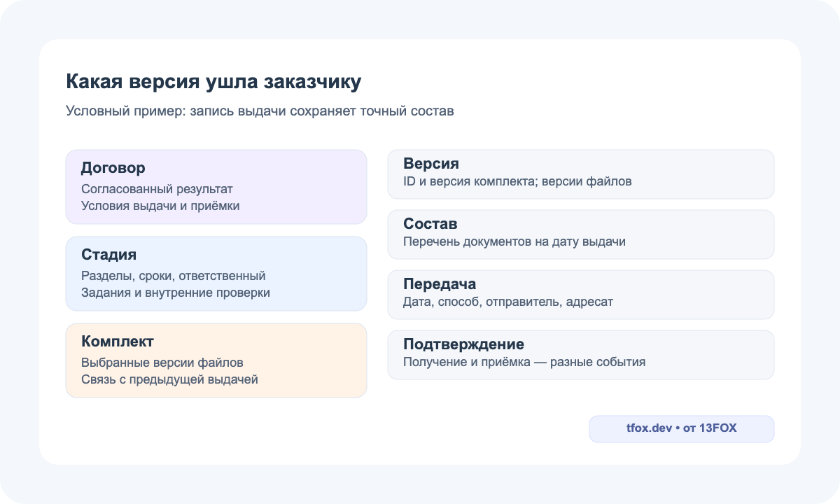Click the line "Перечень документов на дату выдачи"
This screenshot has height=504, width=840.
(x=514, y=241)
